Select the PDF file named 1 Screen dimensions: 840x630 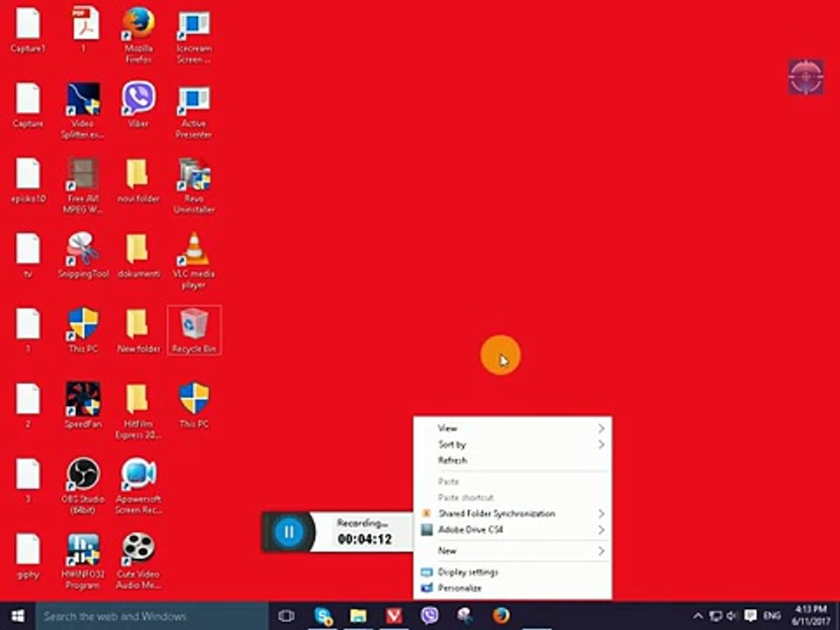pos(83,28)
